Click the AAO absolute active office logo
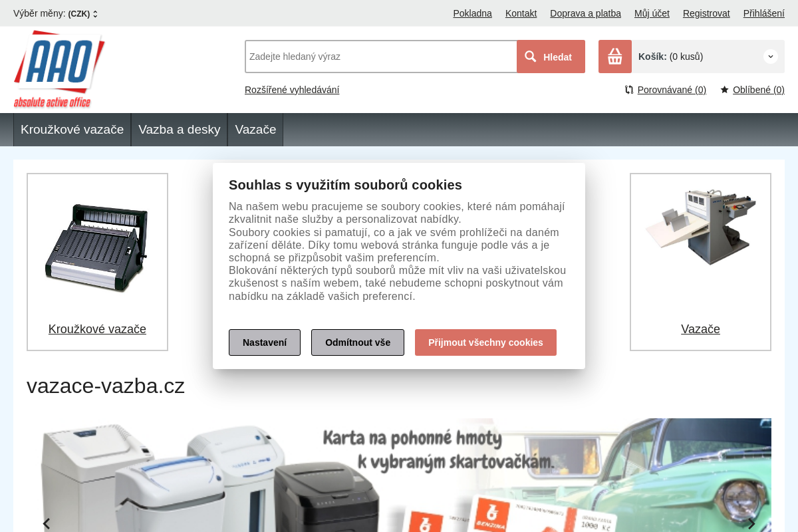Screen dimensions: 798x532 tap(59, 69)
